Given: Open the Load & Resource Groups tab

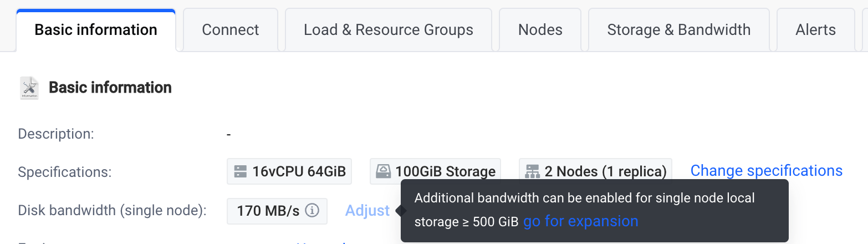Looking at the screenshot, I should coord(389,29).
